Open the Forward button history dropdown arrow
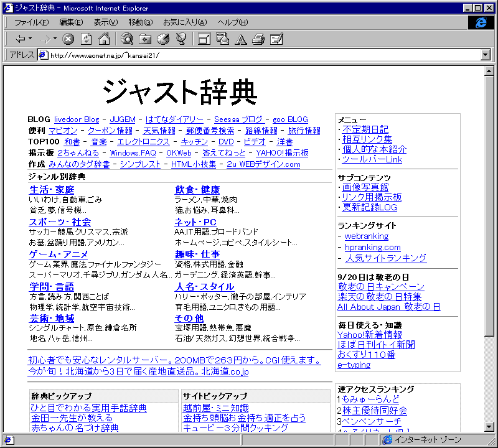The image size is (498, 448). point(55,39)
